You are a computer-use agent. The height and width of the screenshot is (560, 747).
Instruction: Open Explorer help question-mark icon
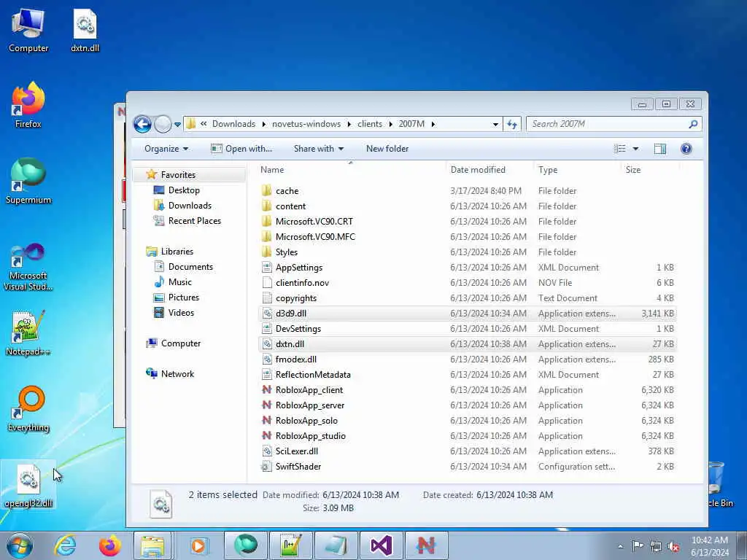click(686, 149)
